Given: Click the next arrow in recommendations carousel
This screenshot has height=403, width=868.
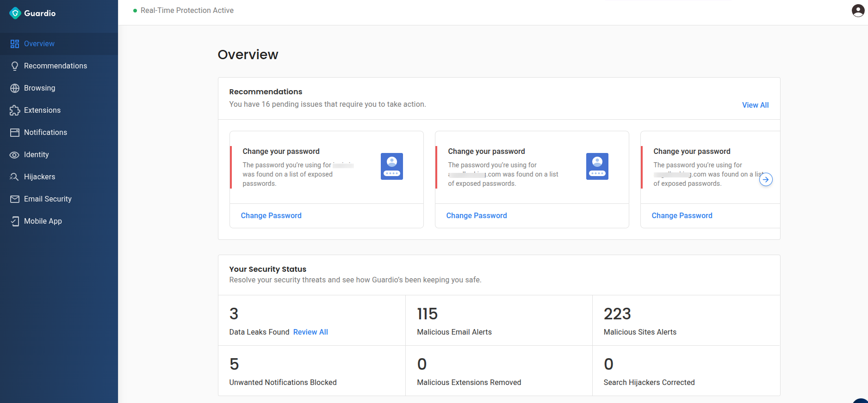Looking at the screenshot, I should coord(766,179).
